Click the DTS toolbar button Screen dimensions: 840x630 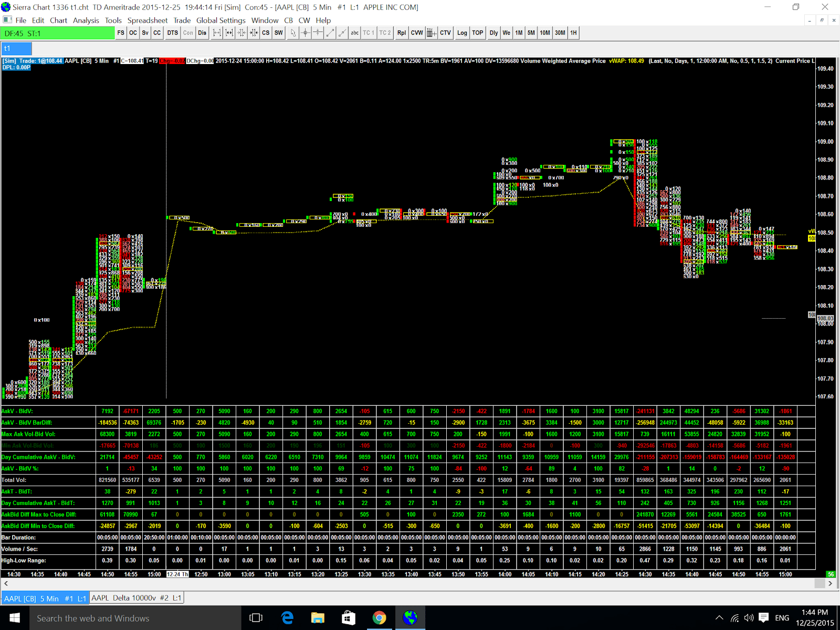pyautogui.click(x=173, y=33)
